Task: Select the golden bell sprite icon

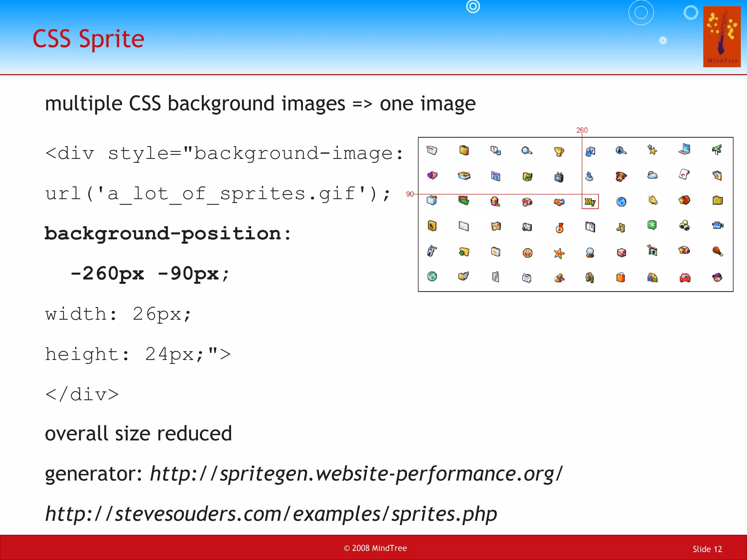Action: click(x=653, y=200)
